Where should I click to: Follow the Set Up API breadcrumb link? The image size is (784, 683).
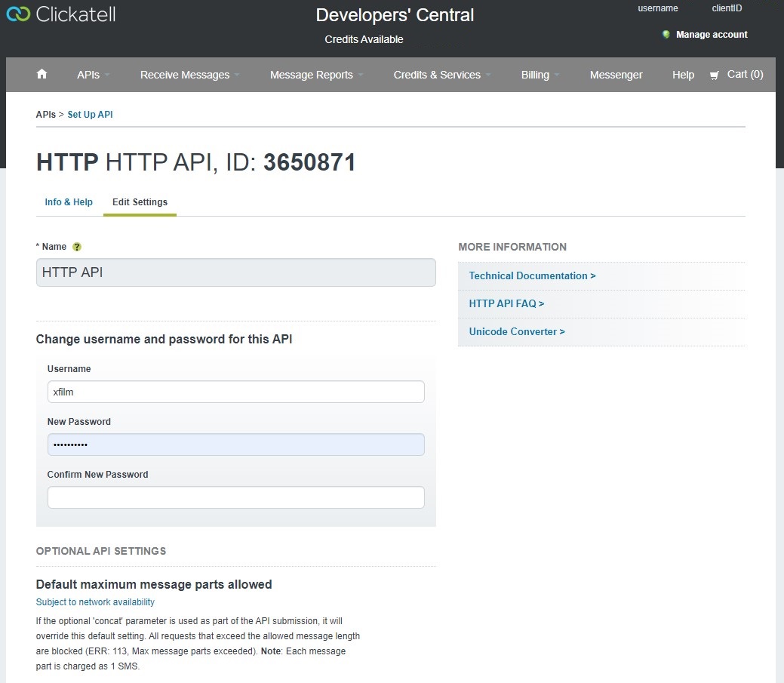tap(90, 115)
